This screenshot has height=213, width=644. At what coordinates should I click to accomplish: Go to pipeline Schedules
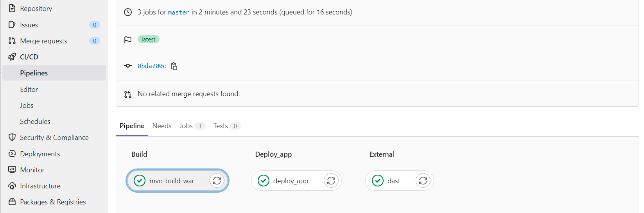[x=35, y=122]
